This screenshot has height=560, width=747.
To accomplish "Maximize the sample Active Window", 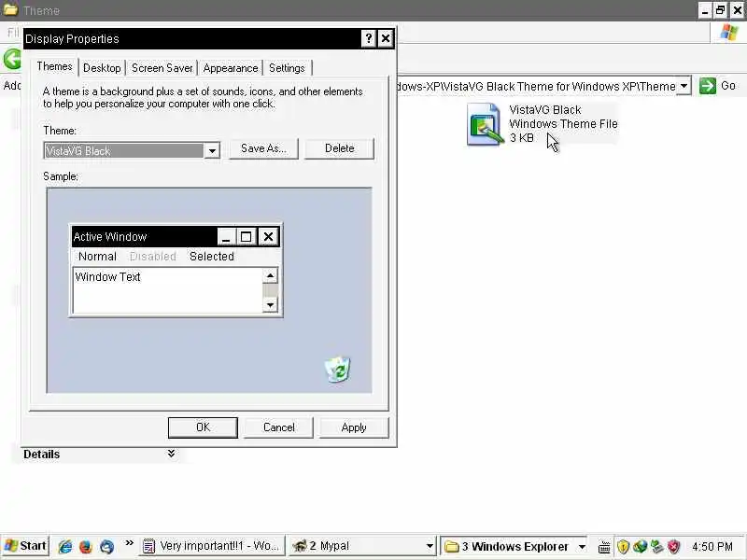I will 246,237.
